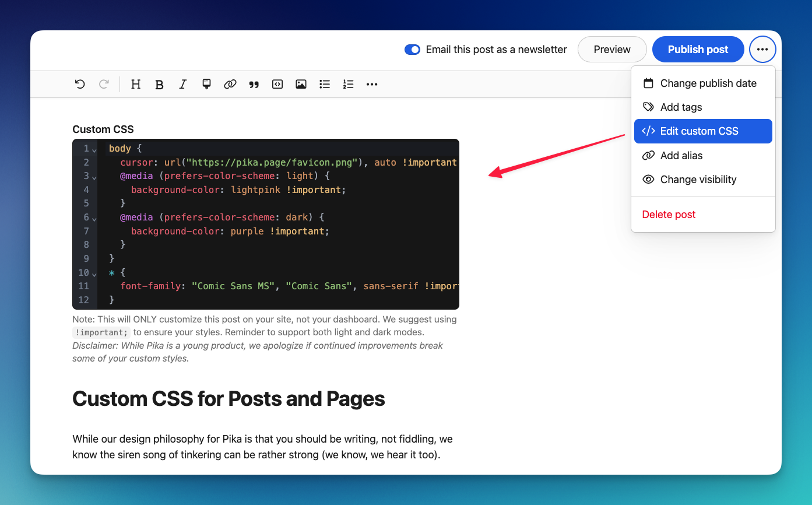Image resolution: width=812 pixels, height=505 pixels.
Task: Select the paintbrush highlight tool icon
Action: point(206,84)
